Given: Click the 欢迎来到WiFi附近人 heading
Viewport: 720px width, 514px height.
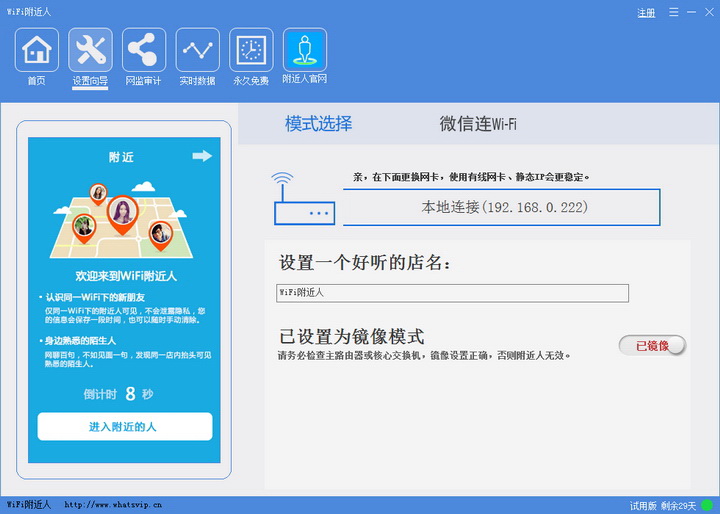Looking at the screenshot, I should 126,276.
